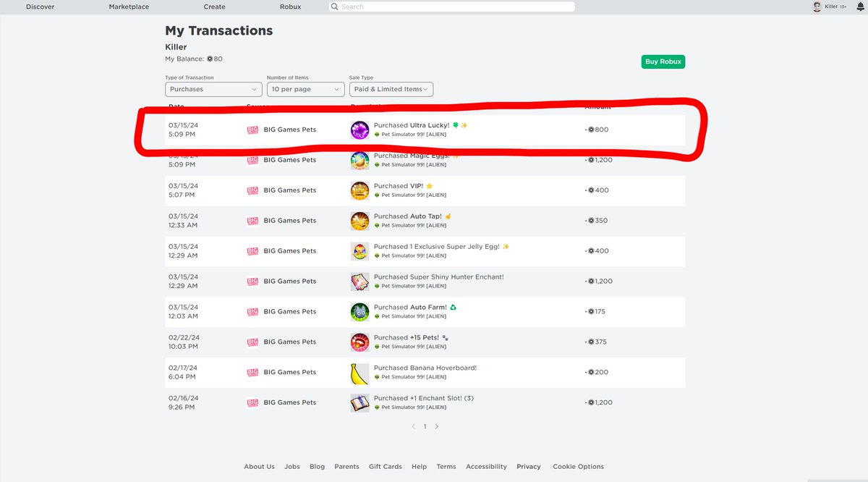
Task: Click BIG logo in +1 Enchant Slot row
Action: pos(252,403)
